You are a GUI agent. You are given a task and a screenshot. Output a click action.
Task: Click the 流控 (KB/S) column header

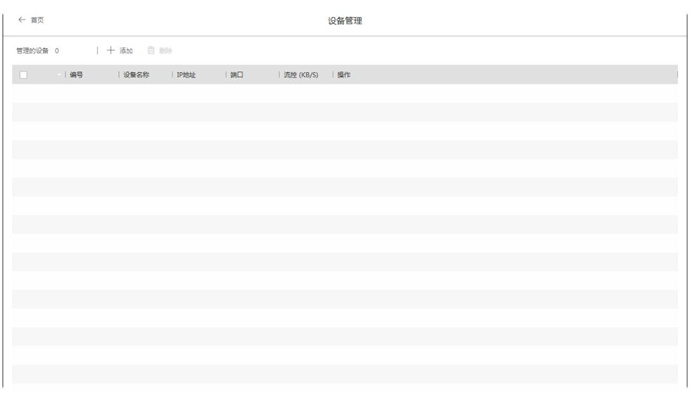point(301,75)
